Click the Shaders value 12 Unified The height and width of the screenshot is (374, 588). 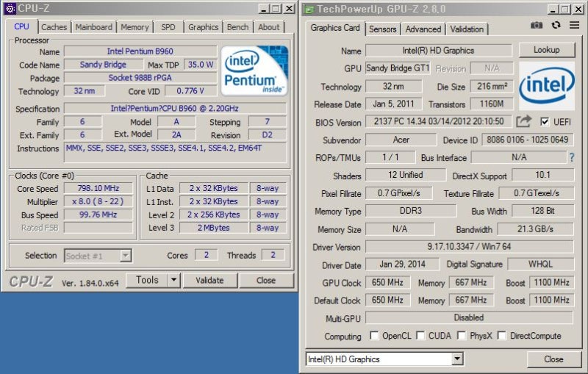(x=406, y=175)
